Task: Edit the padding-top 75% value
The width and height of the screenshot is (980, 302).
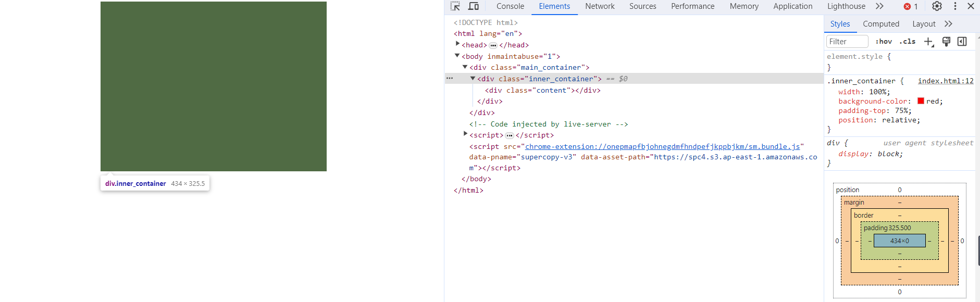Action: (x=901, y=110)
